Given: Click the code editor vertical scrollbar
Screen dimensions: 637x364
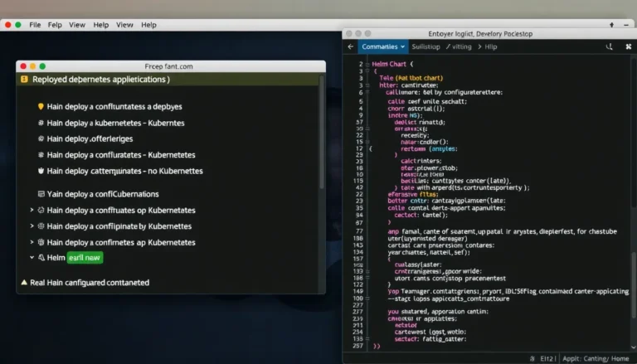Looking at the screenshot, I should point(634,284).
